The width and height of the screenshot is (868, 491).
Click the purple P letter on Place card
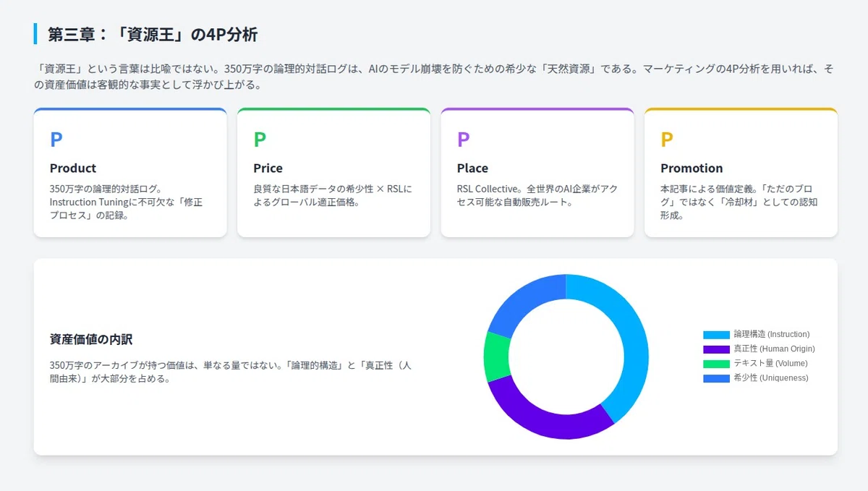[x=464, y=140]
